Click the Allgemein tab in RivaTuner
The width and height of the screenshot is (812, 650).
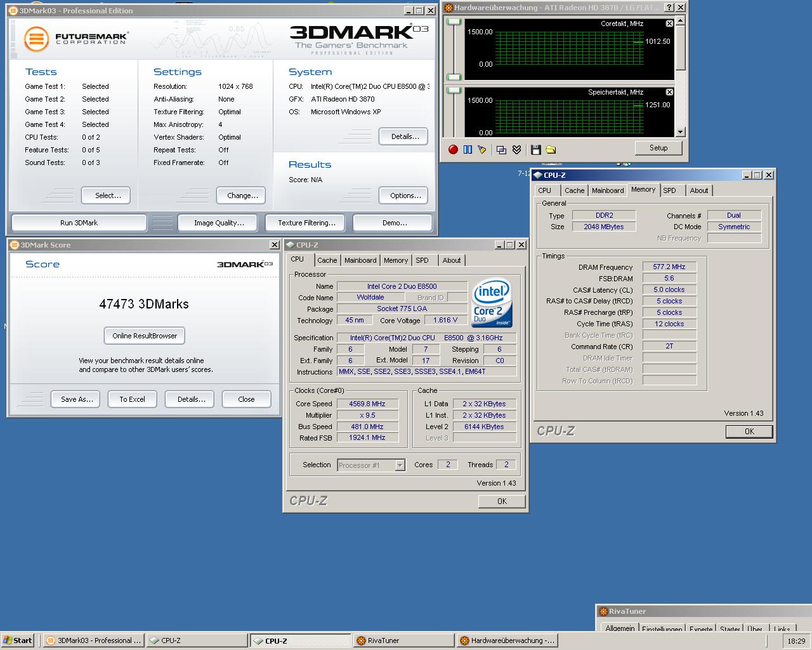click(x=620, y=628)
